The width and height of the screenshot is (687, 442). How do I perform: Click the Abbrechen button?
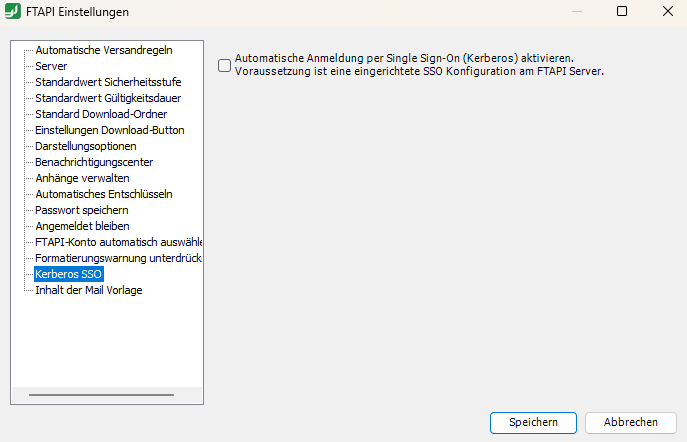(630, 422)
